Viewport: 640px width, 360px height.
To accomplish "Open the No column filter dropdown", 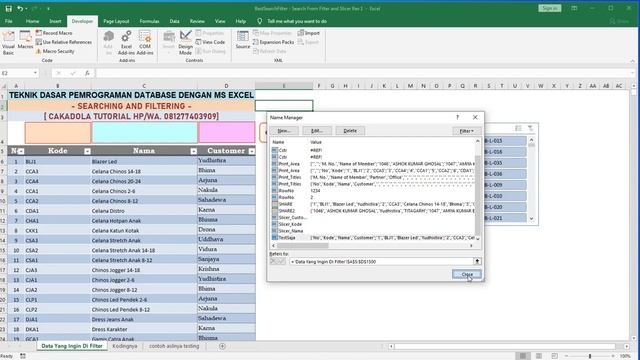I will (x=21, y=151).
